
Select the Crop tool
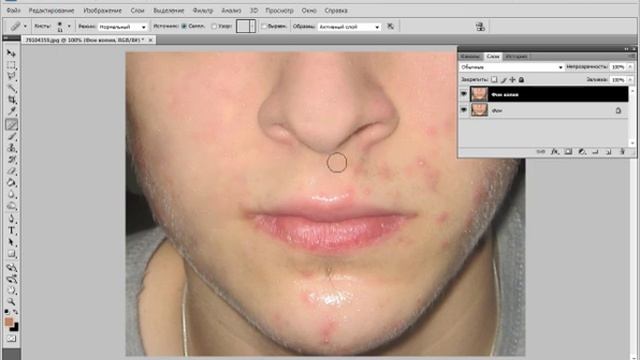[x=11, y=100]
